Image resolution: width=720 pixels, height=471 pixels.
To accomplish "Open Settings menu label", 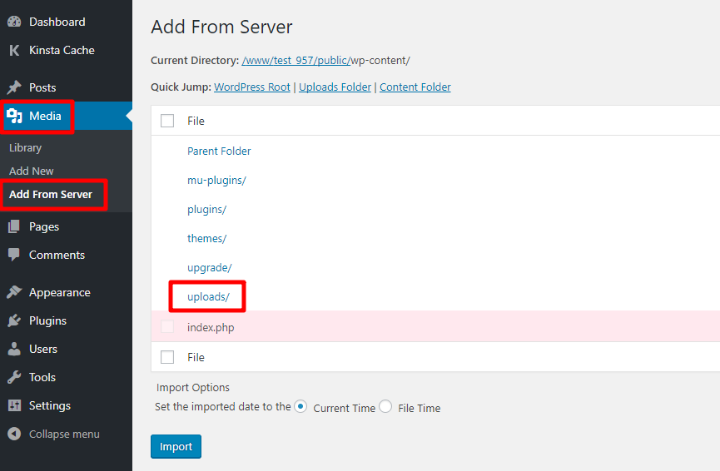I will (x=50, y=406).
